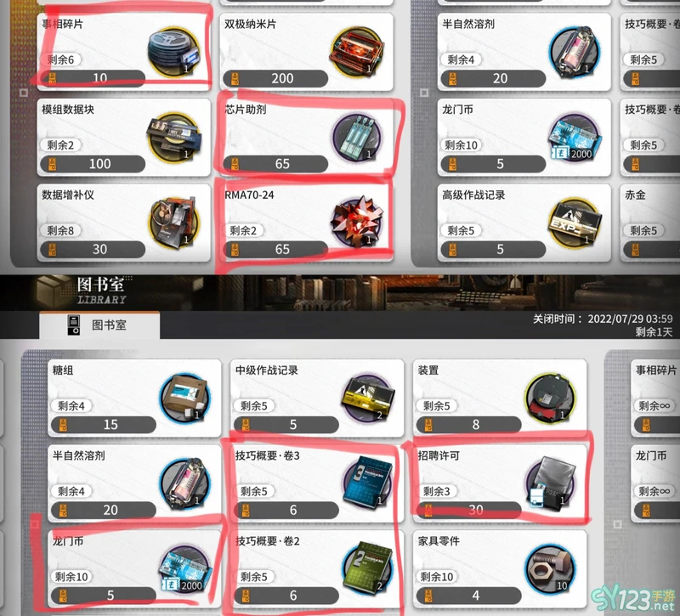The height and width of the screenshot is (616, 680).
Task: Select the 双极纳米片 item icon
Action: click(x=357, y=52)
